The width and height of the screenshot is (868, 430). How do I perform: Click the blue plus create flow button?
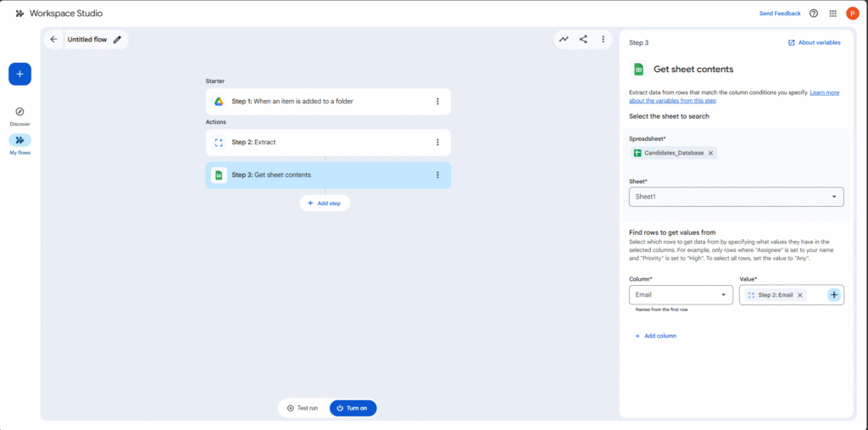tap(20, 74)
